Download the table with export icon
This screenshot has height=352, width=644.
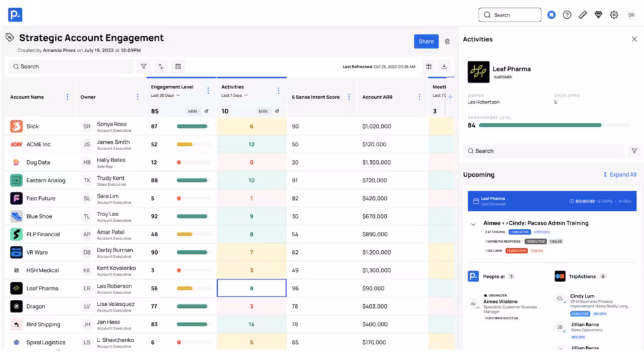444,67
